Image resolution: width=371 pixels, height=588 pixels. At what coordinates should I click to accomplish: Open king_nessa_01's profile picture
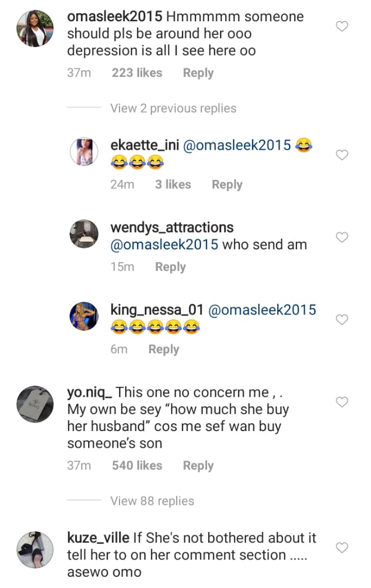coord(84,316)
